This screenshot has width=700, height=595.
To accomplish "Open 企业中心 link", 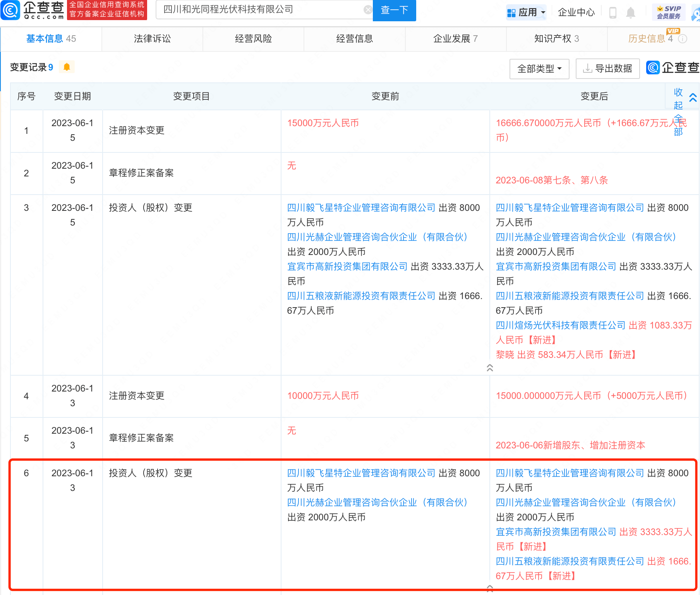I will coord(576,12).
